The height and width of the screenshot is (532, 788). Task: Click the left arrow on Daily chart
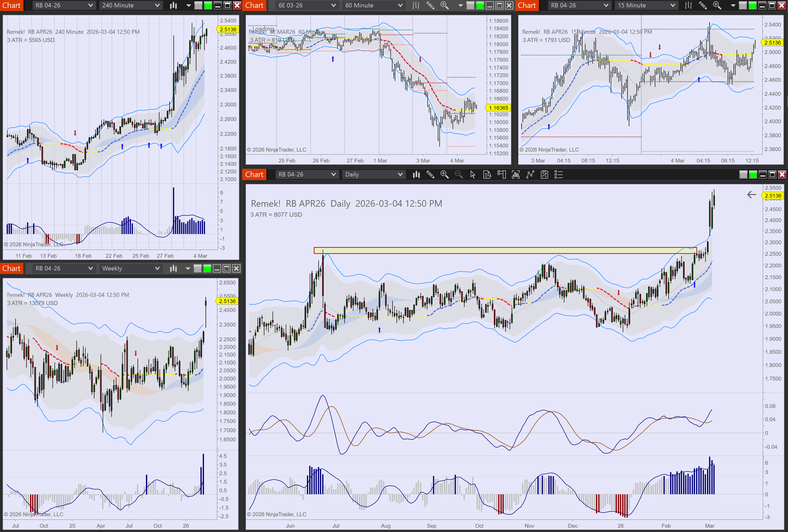(752, 195)
